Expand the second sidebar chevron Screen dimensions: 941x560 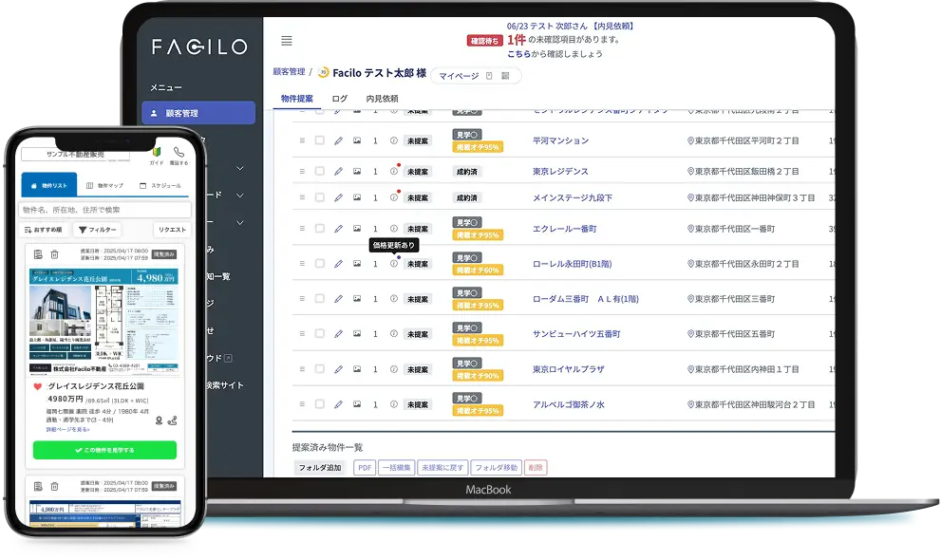(240, 196)
